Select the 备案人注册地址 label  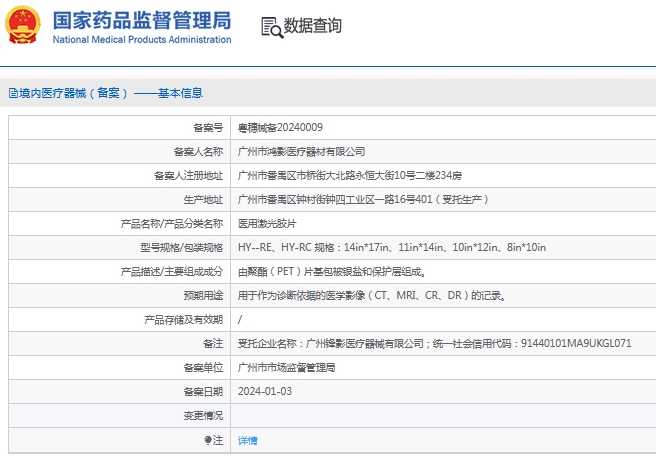[189, 175]
